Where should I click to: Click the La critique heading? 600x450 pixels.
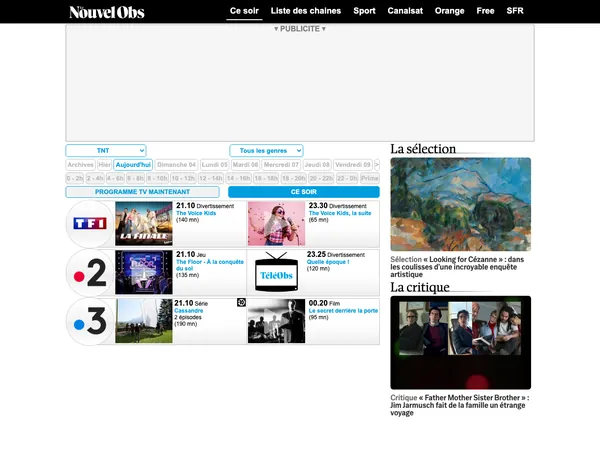[x=420, y=287]
